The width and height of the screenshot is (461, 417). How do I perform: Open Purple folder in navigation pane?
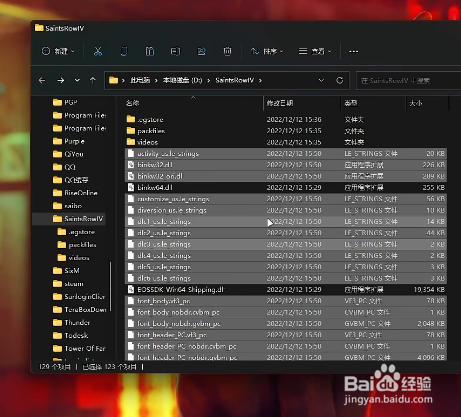pos(69,141)
